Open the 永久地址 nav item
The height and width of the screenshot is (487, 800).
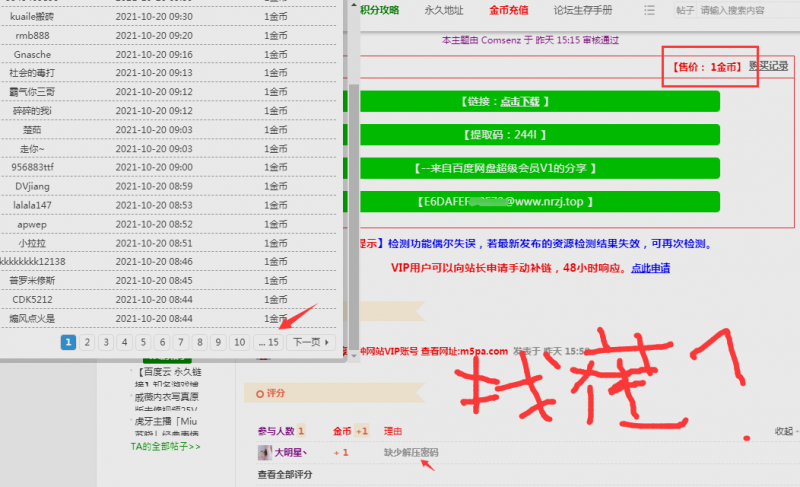(x=444, y=10)
